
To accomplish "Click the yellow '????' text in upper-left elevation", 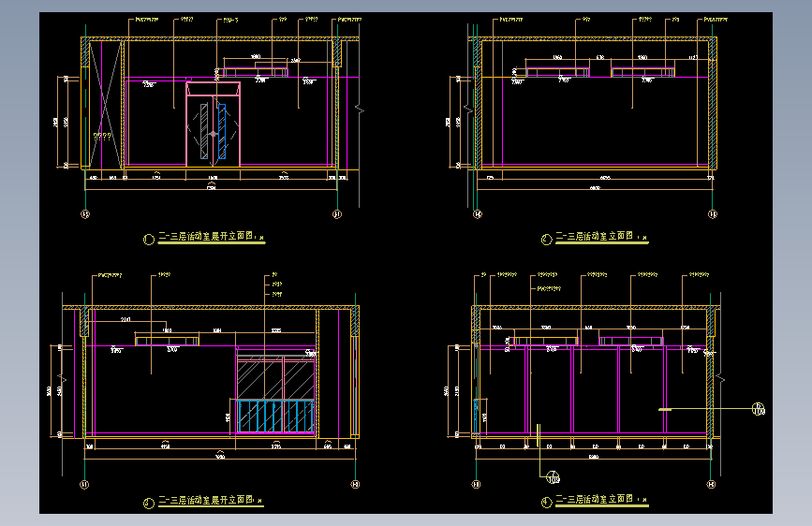I will tap(102, 136).
